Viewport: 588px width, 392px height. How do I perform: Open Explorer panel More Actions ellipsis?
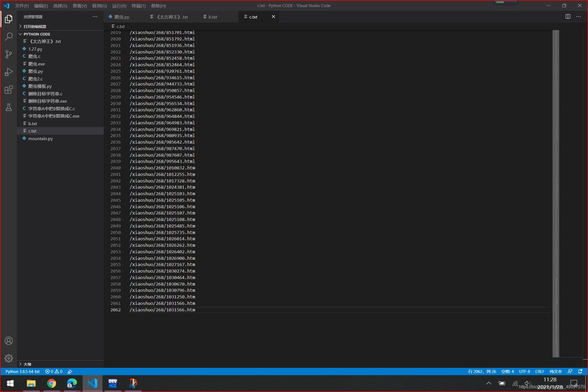(x=95, y=17)
